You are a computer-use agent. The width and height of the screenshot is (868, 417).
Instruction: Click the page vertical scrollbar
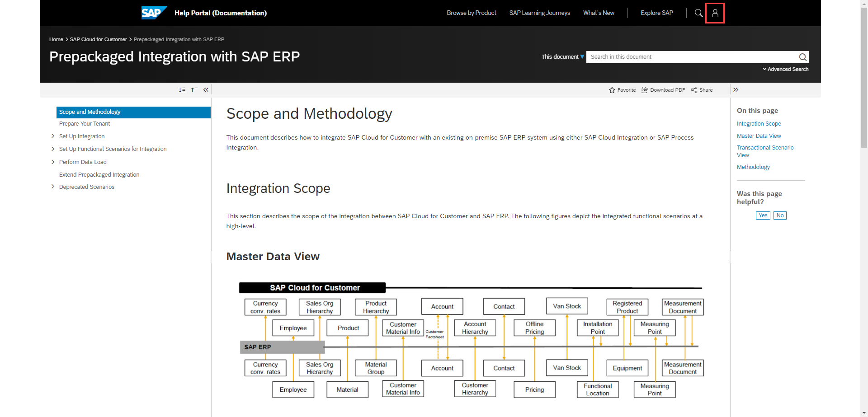coord(864,77)
